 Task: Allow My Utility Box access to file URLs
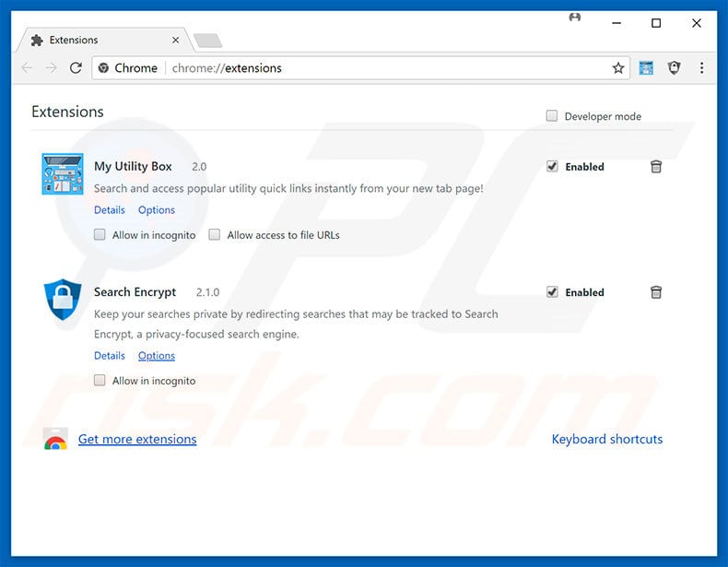coord(214,234)
